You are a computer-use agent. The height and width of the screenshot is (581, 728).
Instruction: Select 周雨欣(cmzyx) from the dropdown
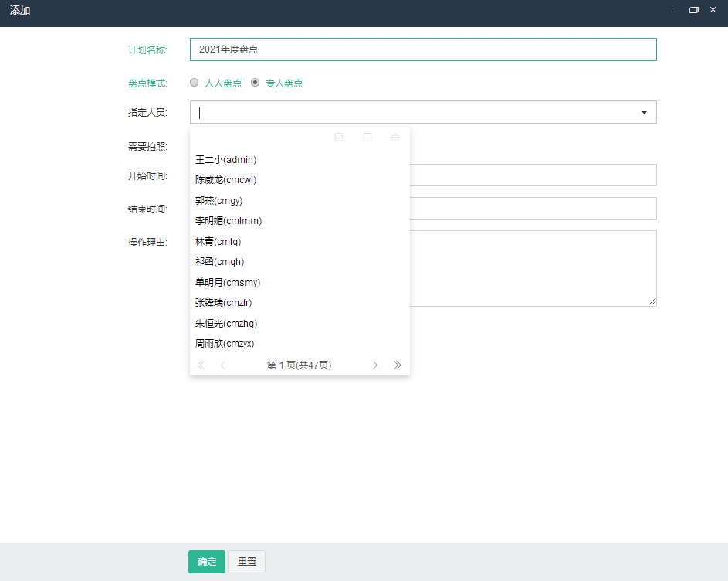[225, 344]
